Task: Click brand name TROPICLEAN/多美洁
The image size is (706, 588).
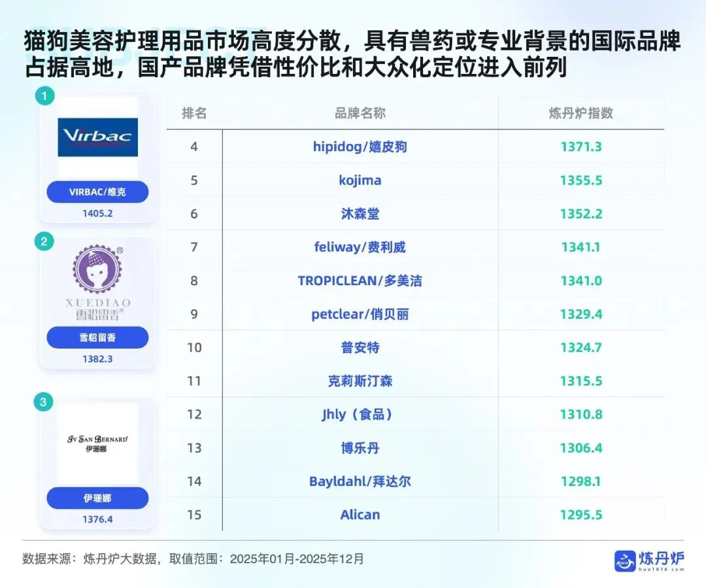Action: pos(360,281)
